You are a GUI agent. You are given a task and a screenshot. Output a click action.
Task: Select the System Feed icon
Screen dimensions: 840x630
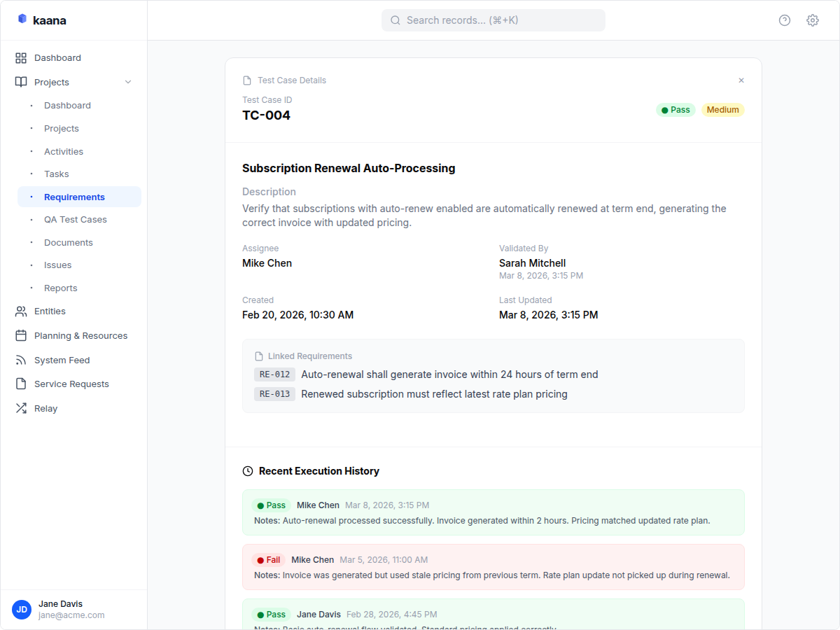pos(22,360)
